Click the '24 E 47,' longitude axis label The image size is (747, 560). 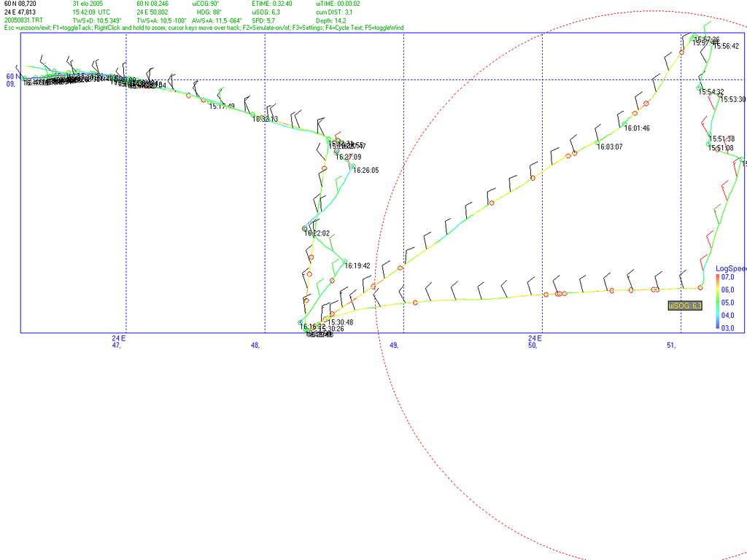119,342
